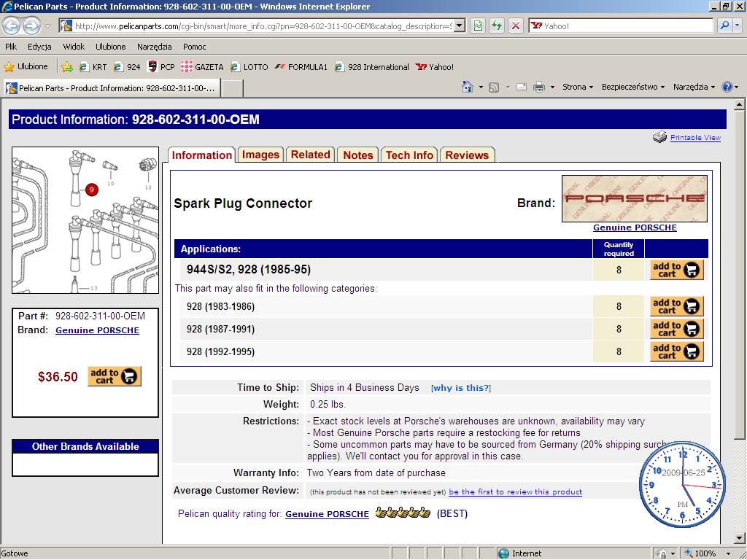Open the 928 International favorite
The width and height of the screenshot is (747, 560).
coord(371,67)
